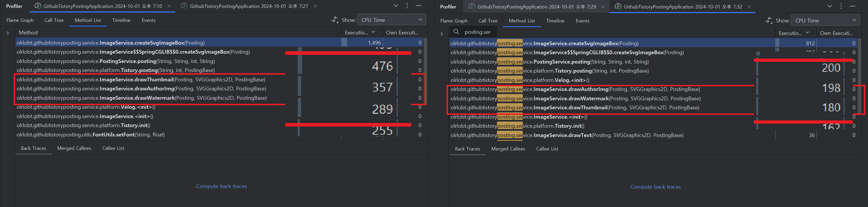Viewport: 868px width, 207px height.
Task: Select drawWatermark row in right Profiler
Action: 653,99
